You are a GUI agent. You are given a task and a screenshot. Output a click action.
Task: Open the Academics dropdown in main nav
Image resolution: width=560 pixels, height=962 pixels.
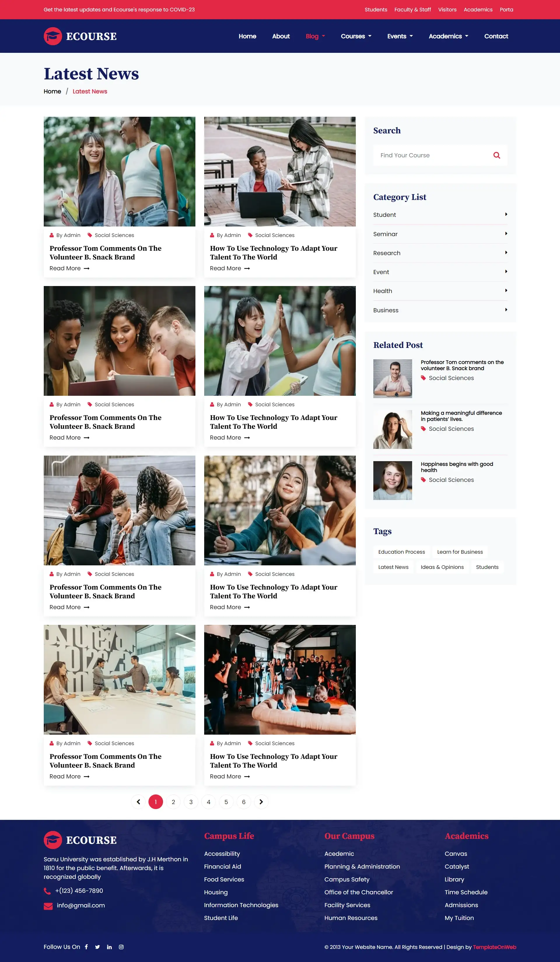coord(448,36)
